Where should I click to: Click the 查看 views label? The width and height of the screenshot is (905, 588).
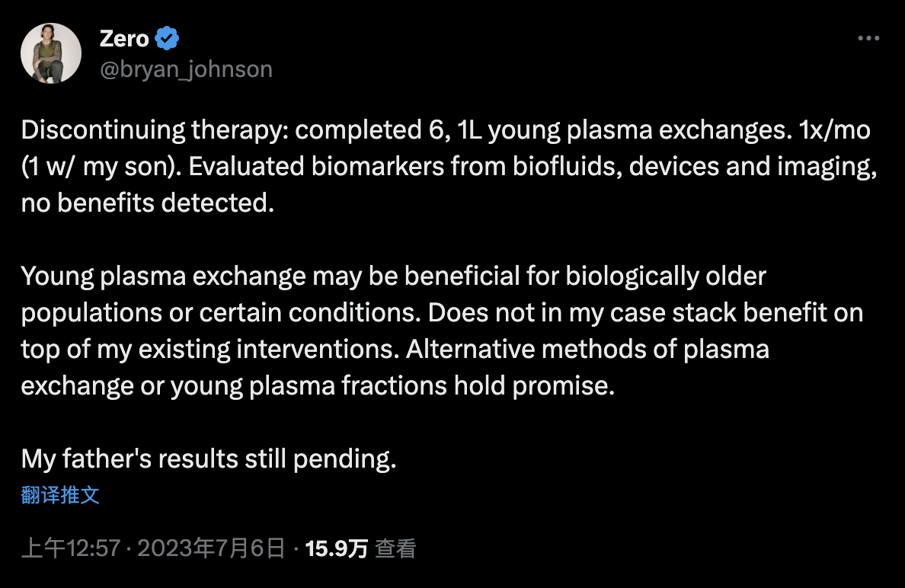[396, 548]
